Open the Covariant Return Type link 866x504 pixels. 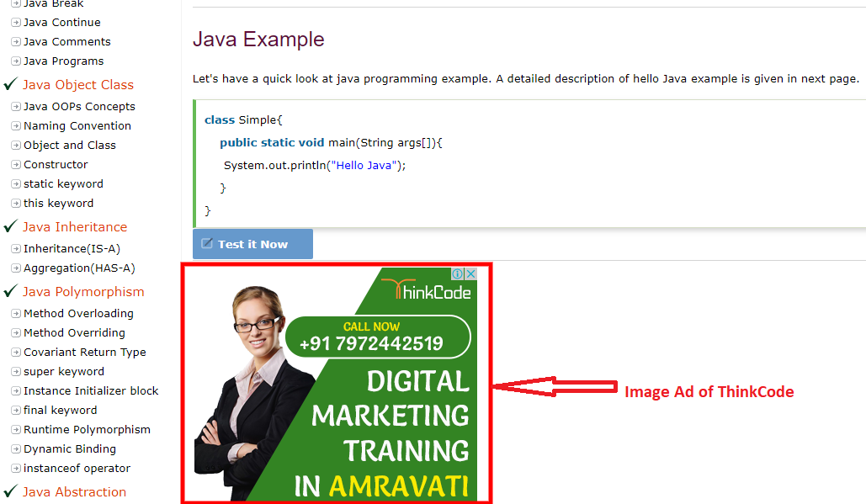pyautogui.click(x=84, y=353)
